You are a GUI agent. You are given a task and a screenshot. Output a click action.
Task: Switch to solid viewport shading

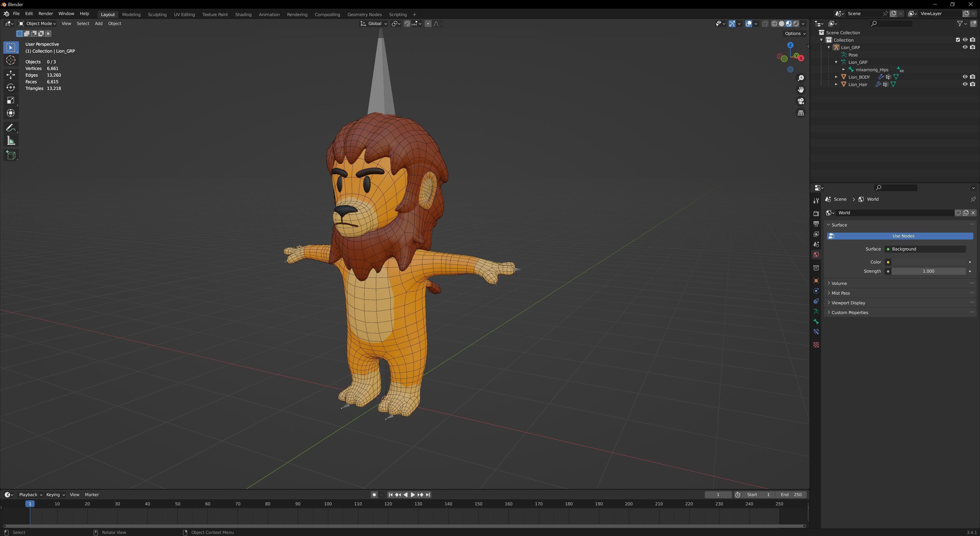point(781,23)
